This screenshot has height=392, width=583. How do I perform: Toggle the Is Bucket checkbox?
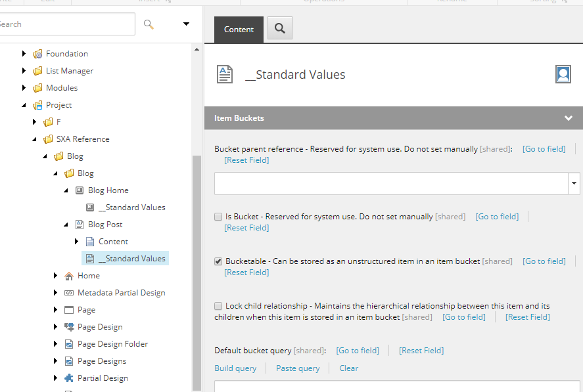(218, 217)
